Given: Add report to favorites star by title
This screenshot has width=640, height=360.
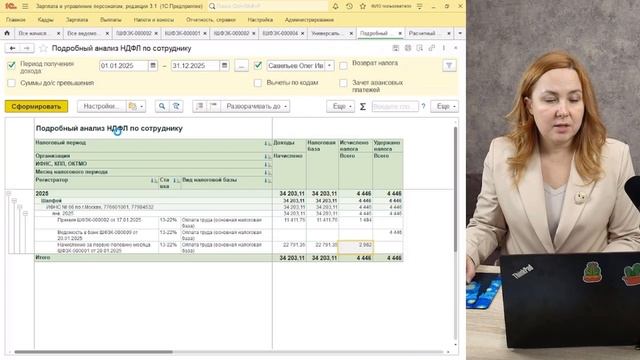Looking at the screenshot, I should click(43, 49).
